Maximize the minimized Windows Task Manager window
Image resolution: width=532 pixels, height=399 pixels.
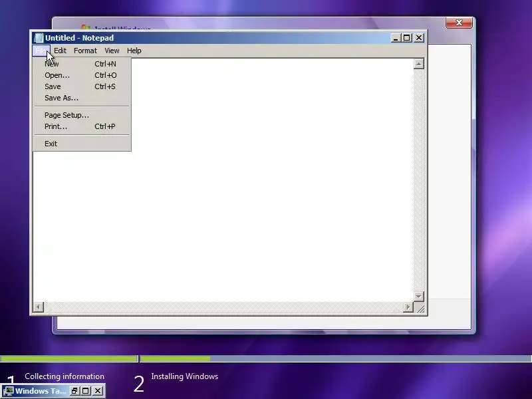86,391
